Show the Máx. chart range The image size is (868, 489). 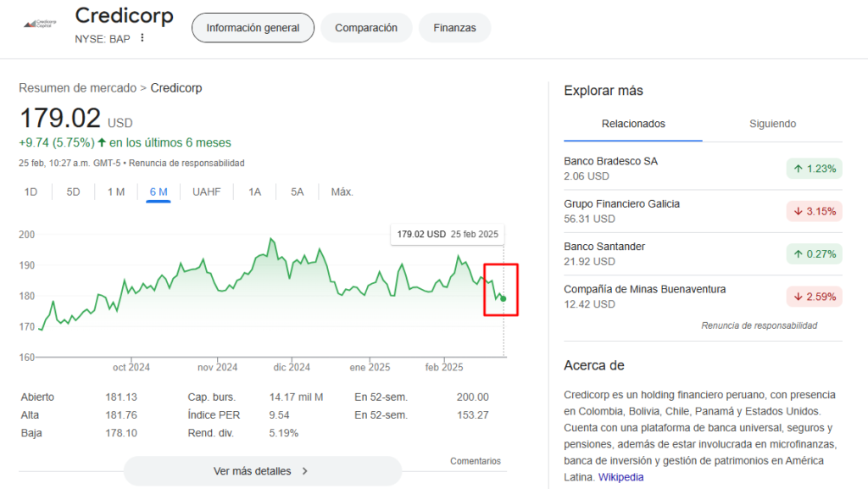342,192
